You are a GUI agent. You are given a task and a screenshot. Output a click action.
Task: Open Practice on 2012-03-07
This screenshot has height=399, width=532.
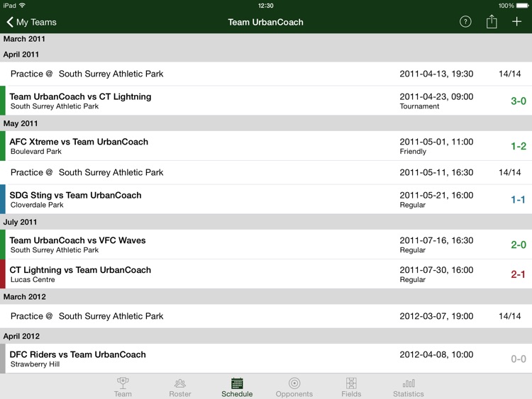tap(266, 316)
